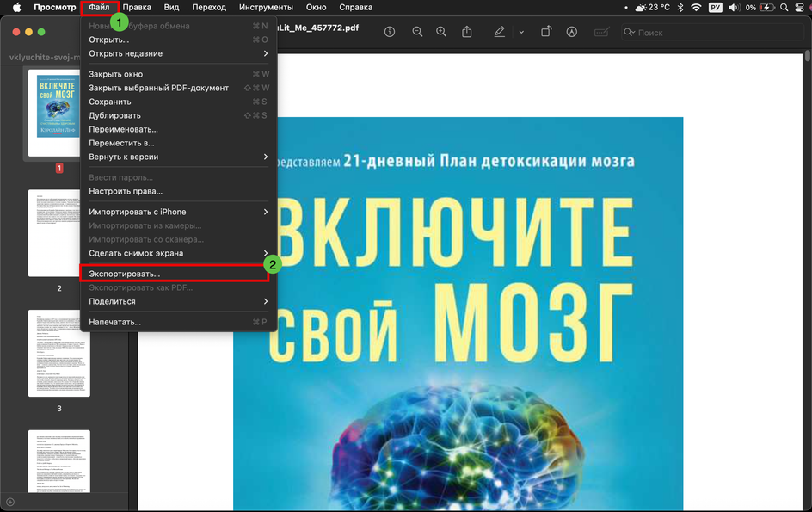Open the Переход menu
The height and width of the screenshot is (512, 812).
pyautogui.click(x=209, y=7)
